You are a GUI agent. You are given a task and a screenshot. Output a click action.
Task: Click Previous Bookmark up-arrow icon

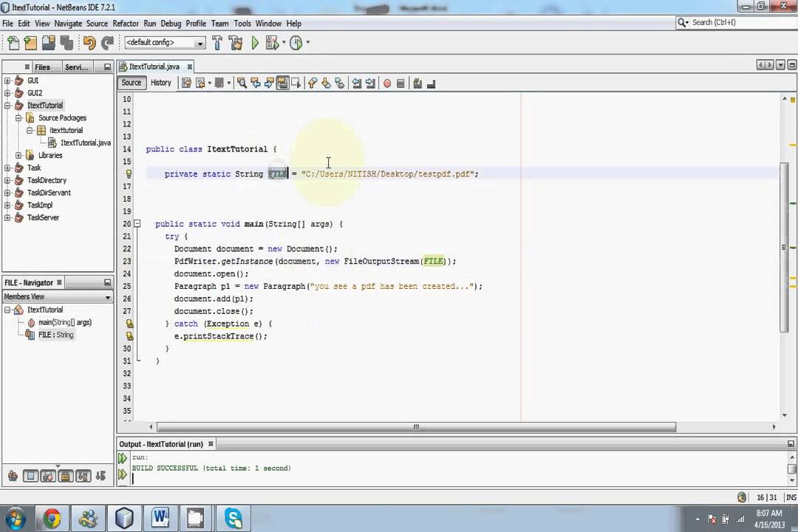(x=313, y=83)
